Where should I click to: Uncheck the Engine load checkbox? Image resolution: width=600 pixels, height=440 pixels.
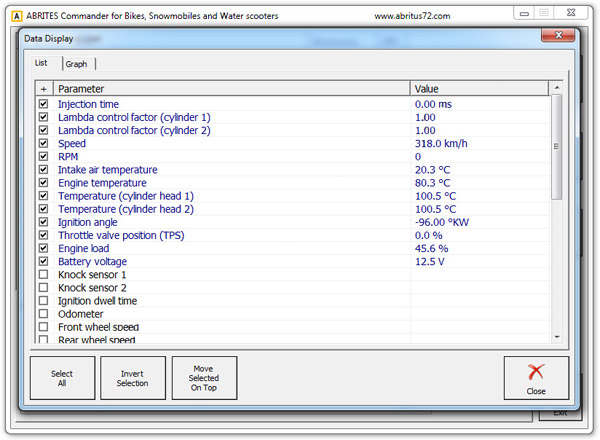(x=43, y=248)
